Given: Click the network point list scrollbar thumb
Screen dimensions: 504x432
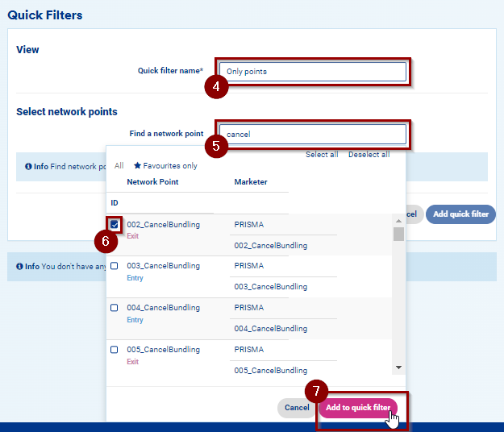Looking at the screenshot, I should point(398,234).
